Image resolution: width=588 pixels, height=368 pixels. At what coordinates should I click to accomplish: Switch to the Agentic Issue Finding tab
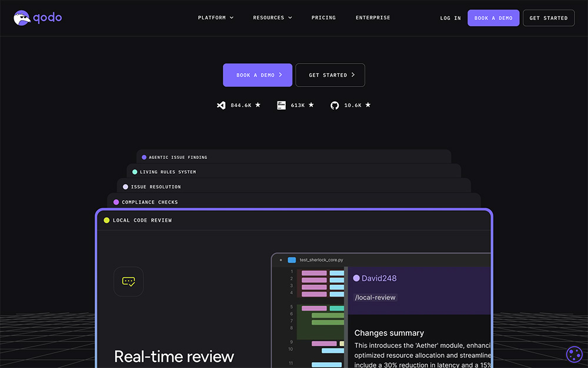click(178, 157)
